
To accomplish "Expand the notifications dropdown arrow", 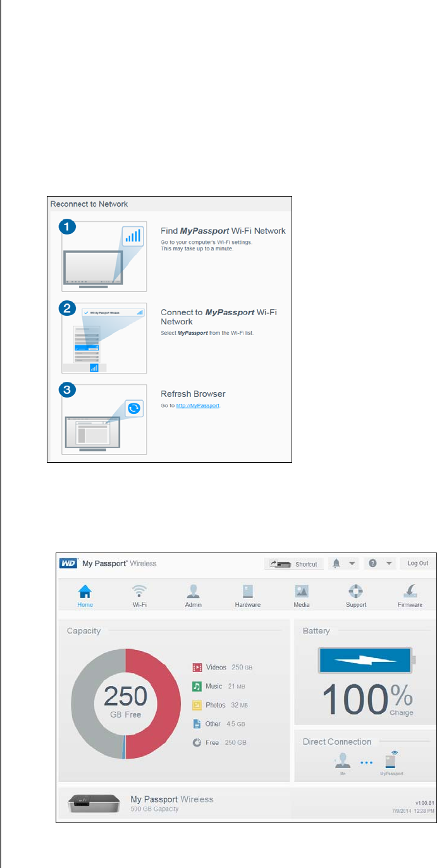I will 352,563.
